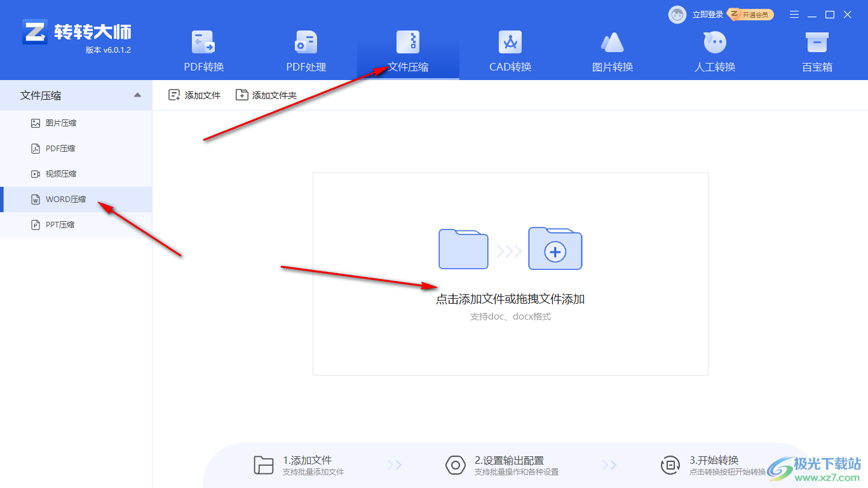Click the 添加文件 list-plus icon

pyautogui.click(x=174, y=95)
